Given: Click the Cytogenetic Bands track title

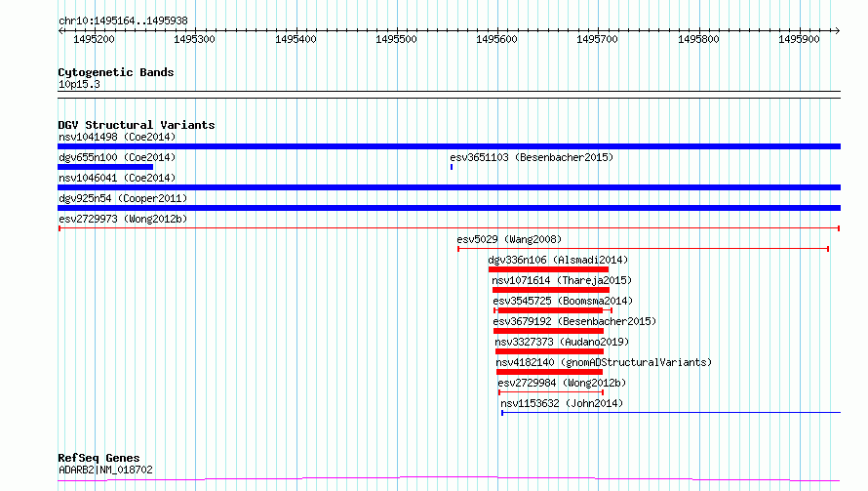Looking at the screenshot, I should pos(116,72).
